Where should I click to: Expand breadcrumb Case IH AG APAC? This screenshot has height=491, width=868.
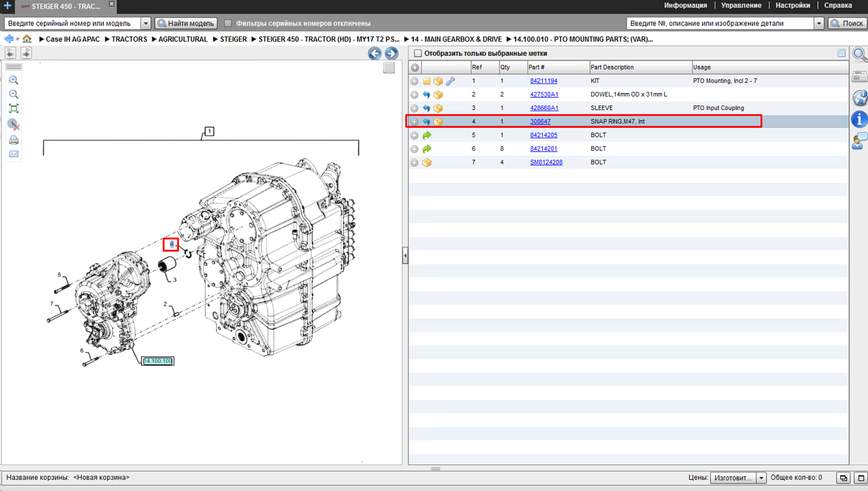[x=42, y=39]
